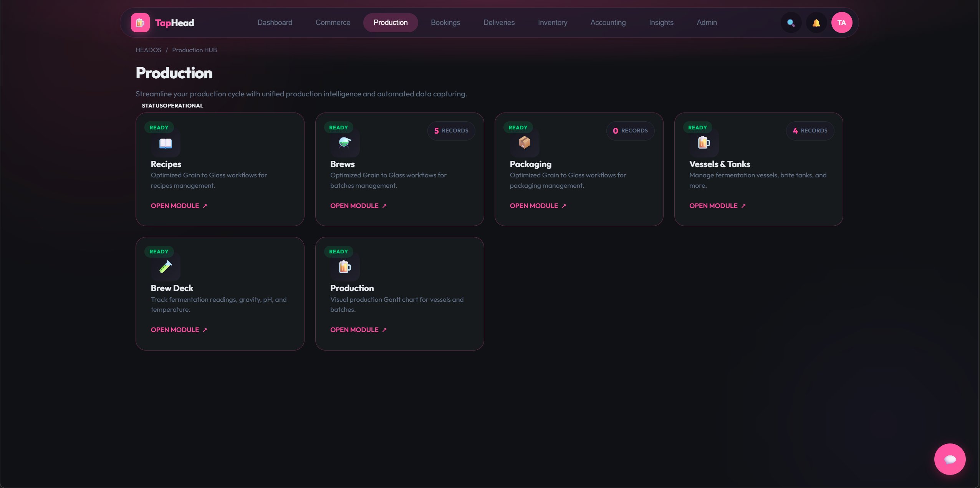Open search with magnifying glass icon
Image resolution: width=980 pixels, height=488 pixels.
pyautogui.click(x=791, y=23)
